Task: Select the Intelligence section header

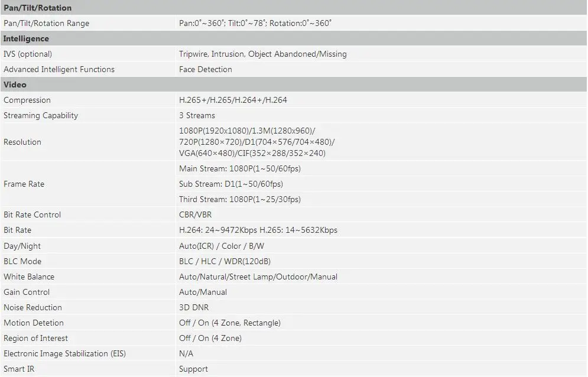Action: (294, 38)
